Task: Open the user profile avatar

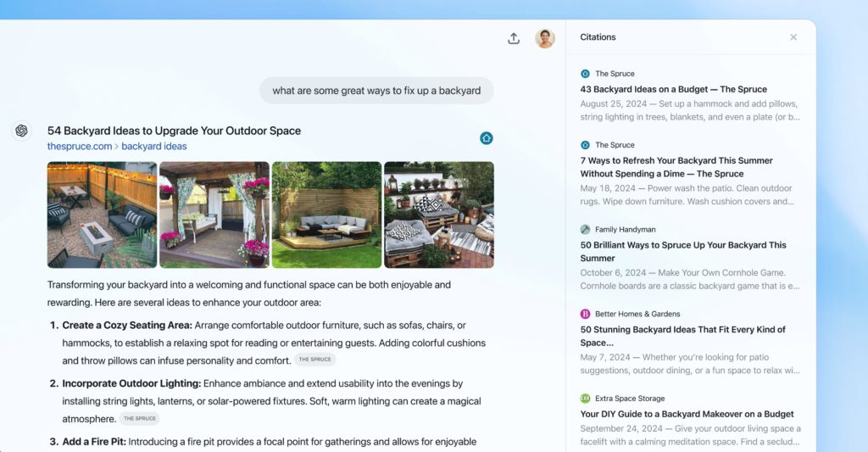Action: point(545,38)
